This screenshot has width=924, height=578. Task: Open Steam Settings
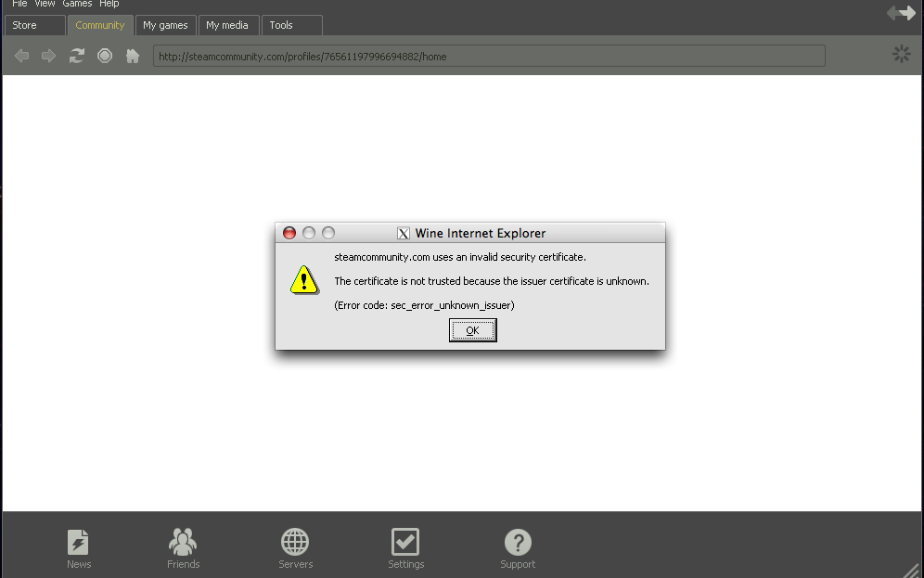pos(405,549)
